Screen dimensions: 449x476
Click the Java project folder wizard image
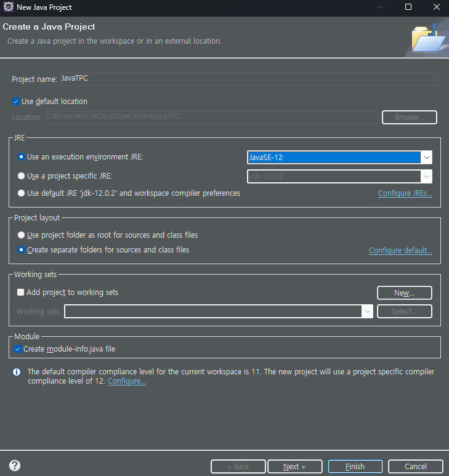427,38
